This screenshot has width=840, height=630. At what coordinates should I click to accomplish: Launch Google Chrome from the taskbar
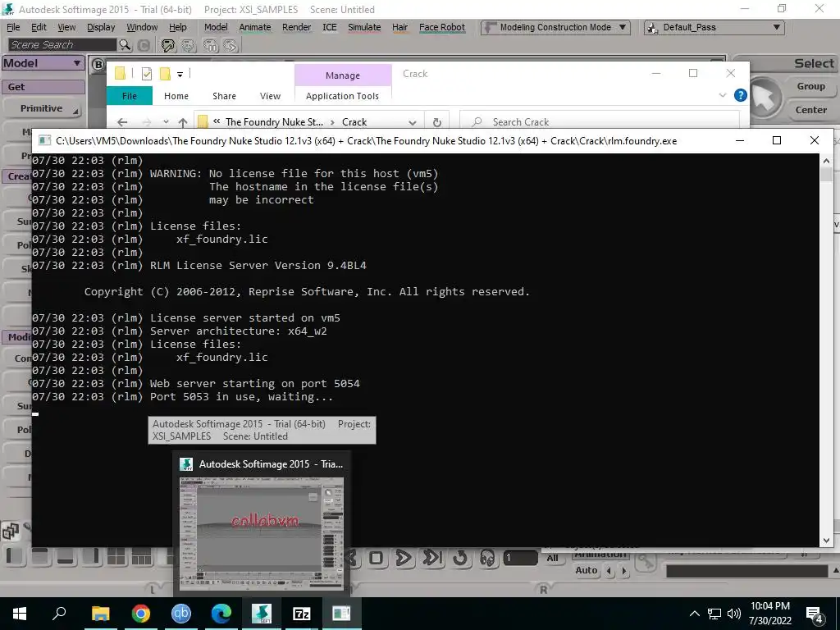click(140, 614)
